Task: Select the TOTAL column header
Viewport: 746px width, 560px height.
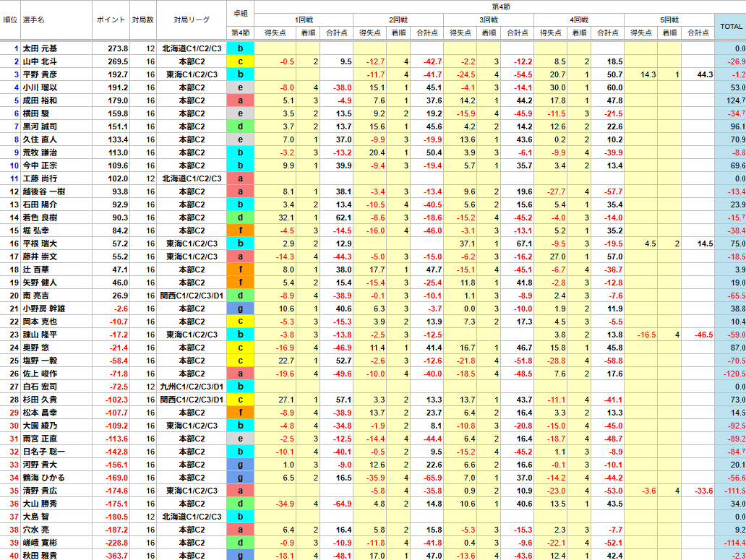Action: point(731,26)
